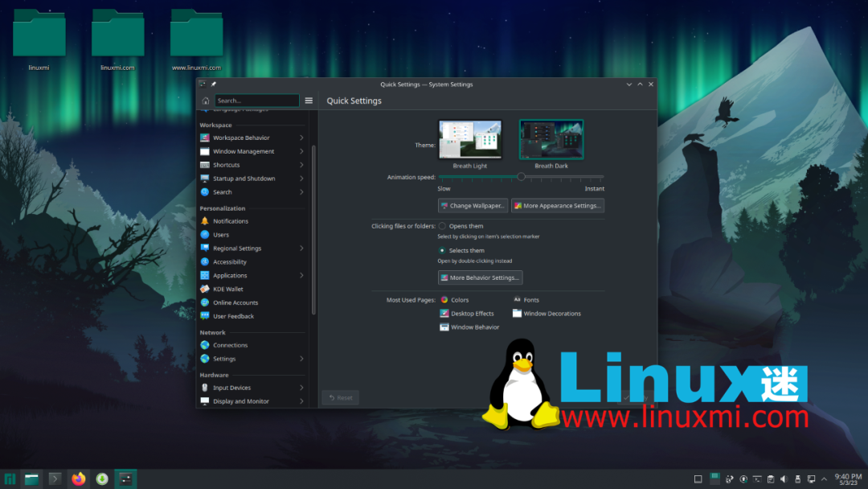Launch Firefox from the taskbar
This screenshot has width=868, height=489.
[x=79, y=479]
